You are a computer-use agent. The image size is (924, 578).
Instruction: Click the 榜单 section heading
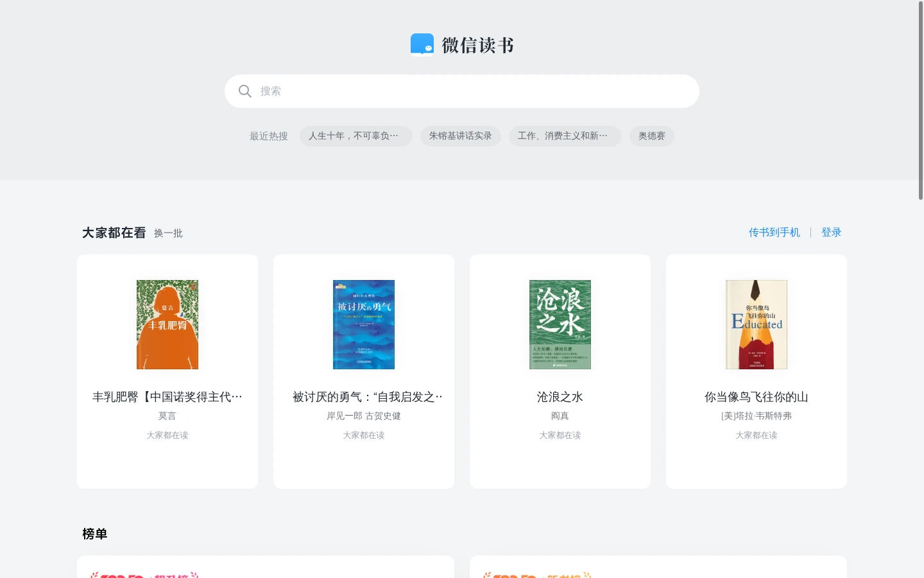pos(95,534)
